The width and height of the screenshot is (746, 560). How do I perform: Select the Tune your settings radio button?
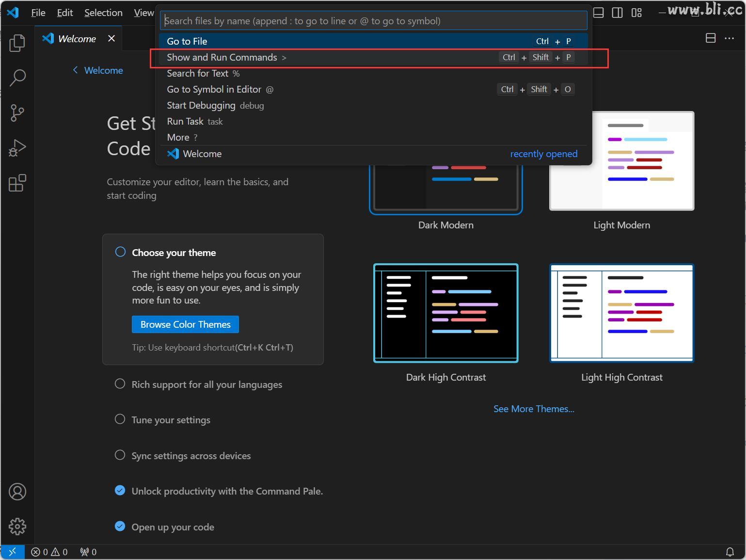point(120,419)
